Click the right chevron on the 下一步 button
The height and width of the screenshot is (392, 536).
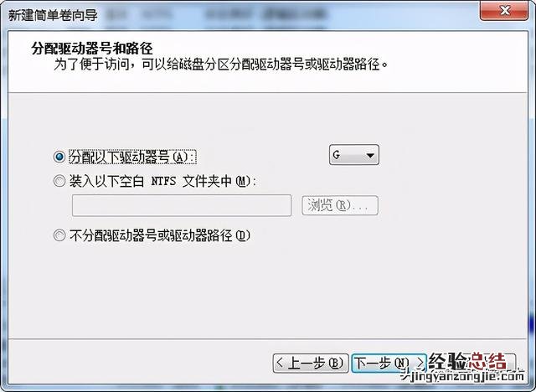tap(420, 363)
